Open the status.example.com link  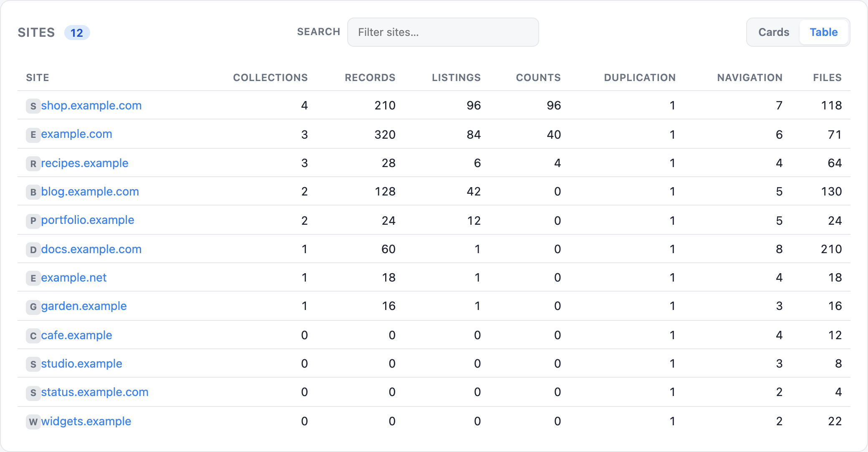(95, 392)
